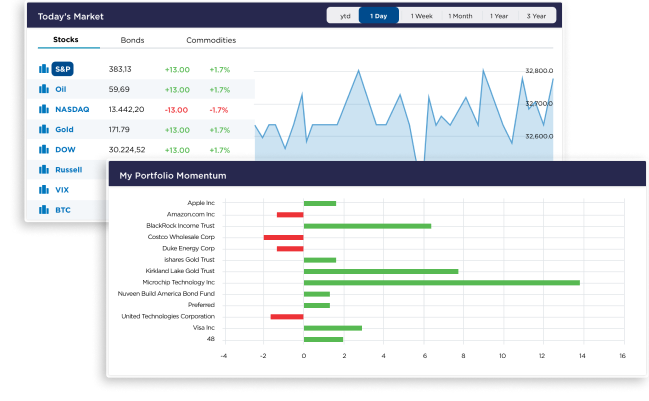
Task: Click the chart icon beside Oil
Action: coord(43,89)
